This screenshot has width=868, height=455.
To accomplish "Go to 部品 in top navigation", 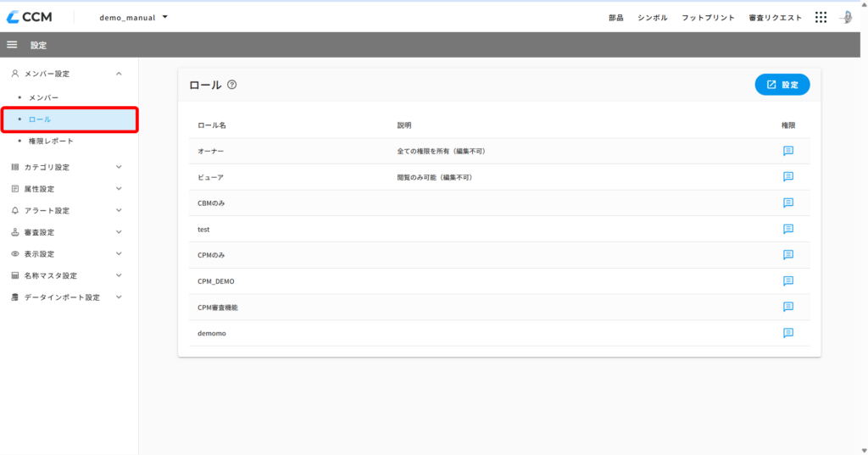I will [616, 18].
